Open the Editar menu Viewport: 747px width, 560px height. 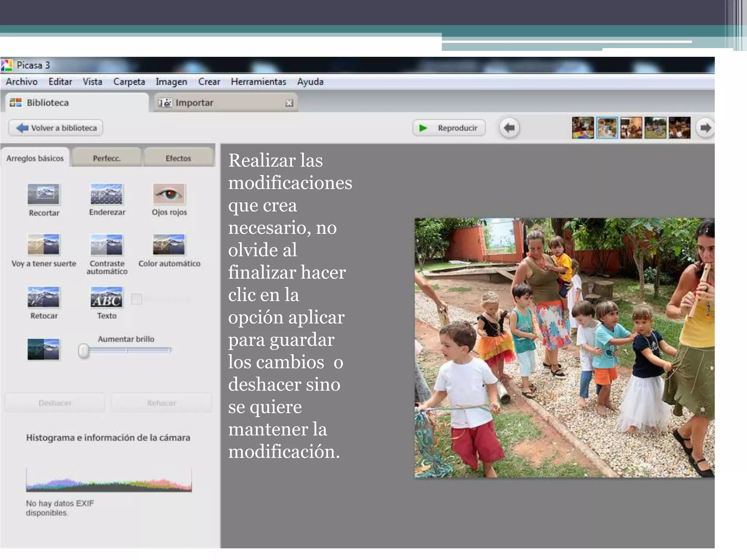click(60, 82)
